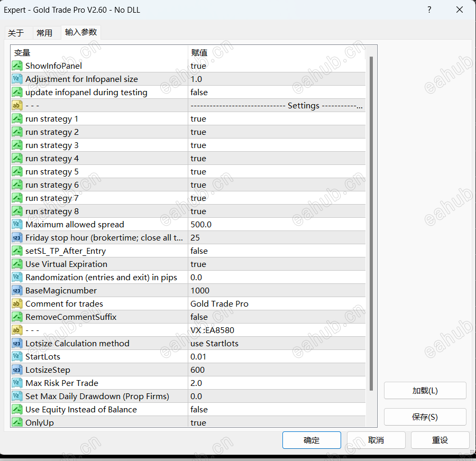476x461 pixels.
Task: Click the icon beside run strategy 8
Action: tap(17, 211)
